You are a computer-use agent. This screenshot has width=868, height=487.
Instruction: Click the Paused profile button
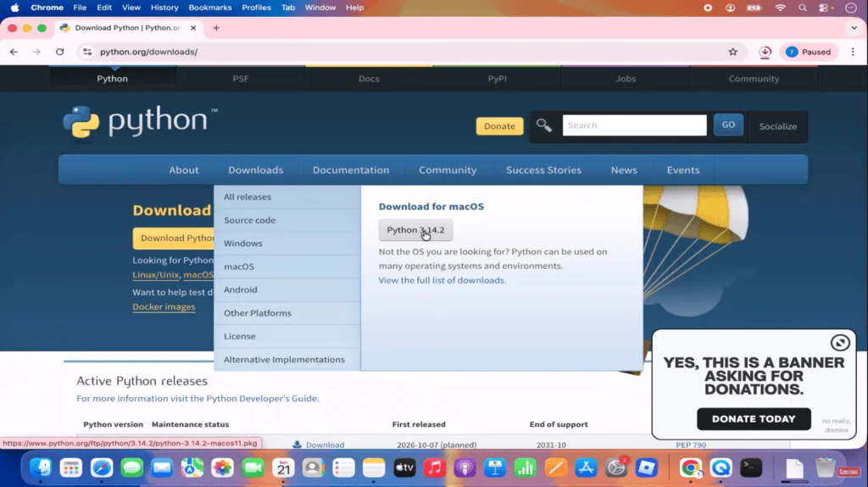click(808, 52)
